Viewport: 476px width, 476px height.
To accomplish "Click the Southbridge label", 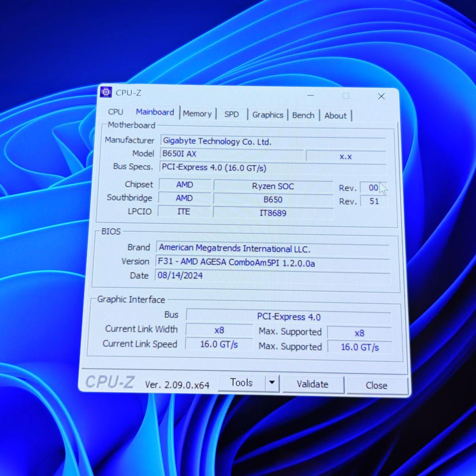I will (x=130, y=198).
